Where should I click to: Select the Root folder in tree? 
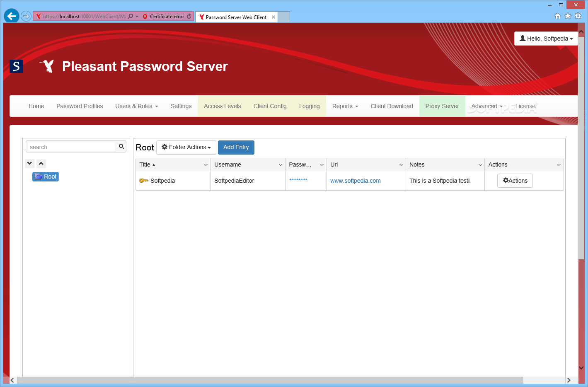point(46,177)
